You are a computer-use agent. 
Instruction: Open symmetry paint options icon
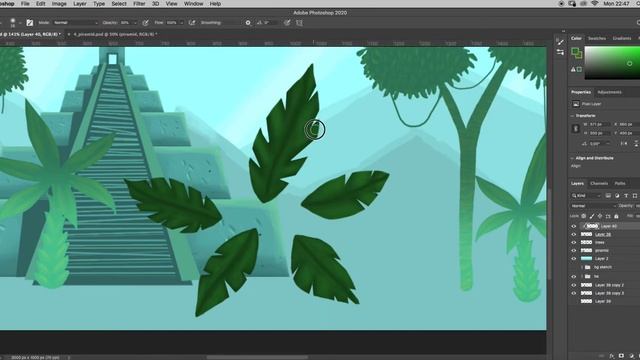click(x=299, y=23)
